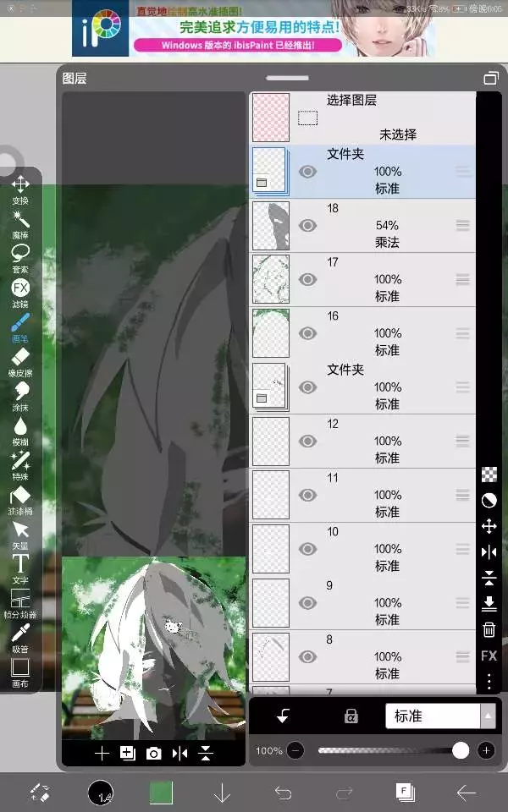The width and height of the screenshot is (508, 812).
Task: Expand the 文件夹 folder thumbnail below layer 16
Action: point(269,387)
